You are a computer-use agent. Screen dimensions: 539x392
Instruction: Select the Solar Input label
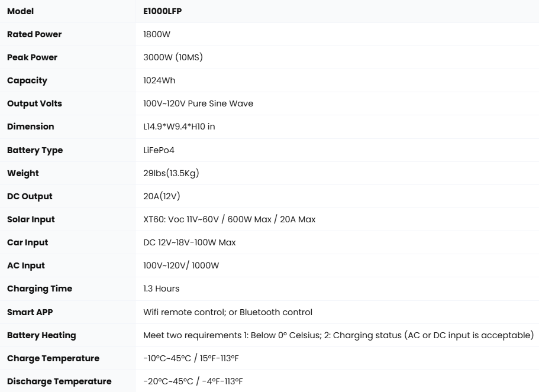click(31, 219)
